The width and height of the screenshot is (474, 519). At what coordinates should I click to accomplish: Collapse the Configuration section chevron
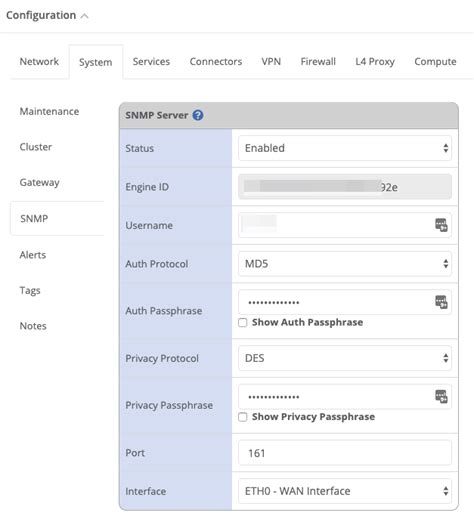click(85, 16)
